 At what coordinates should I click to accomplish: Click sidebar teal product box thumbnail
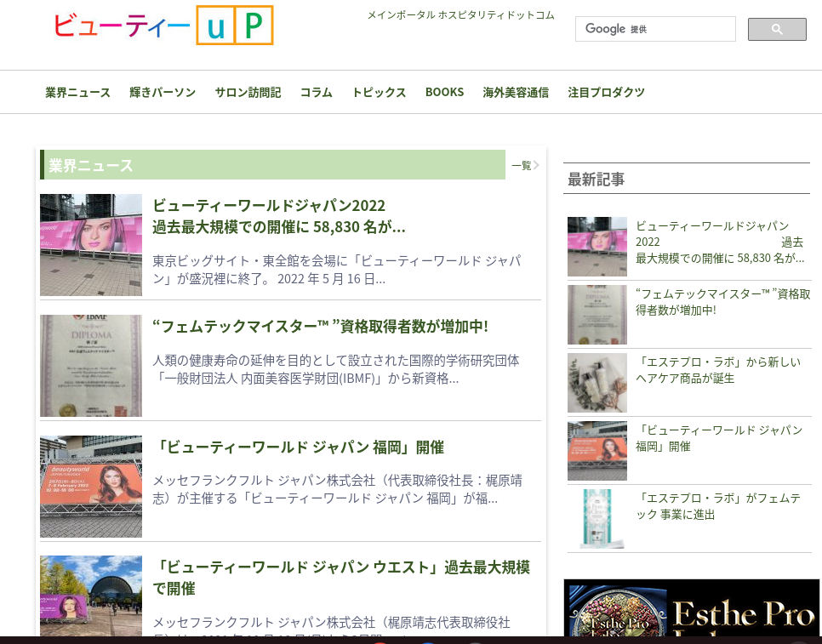597,519
